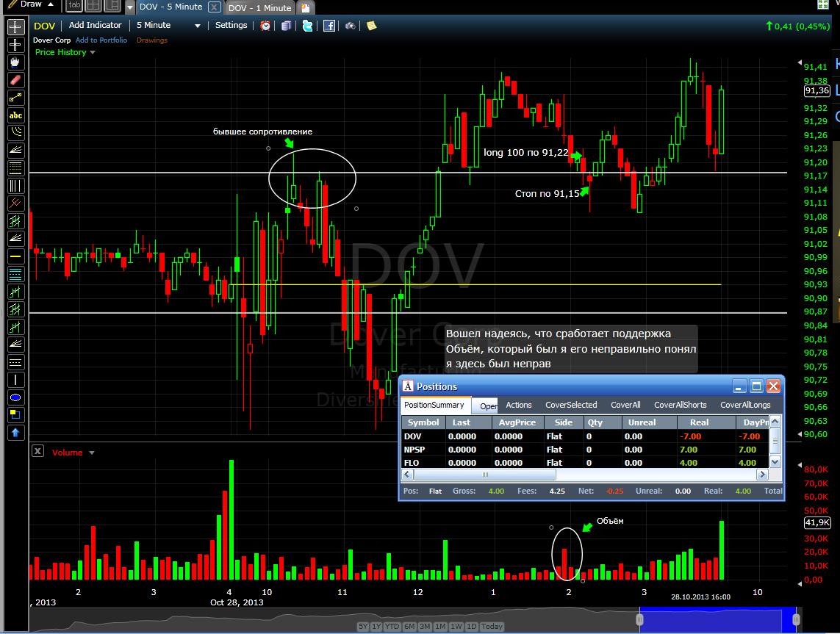The height and width of the screenshot is (634, 840).
Task: Select the yellow horizontal line tool
Action: point(15,256)
